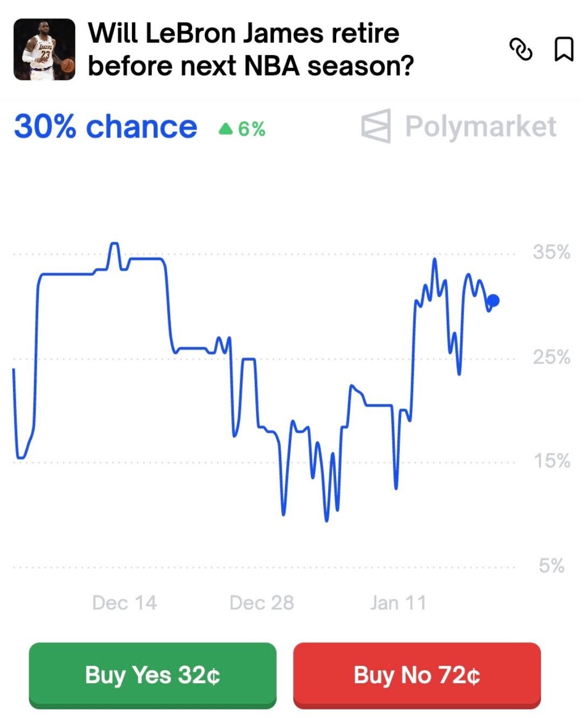
Task: Copy the market link using chain icon
Action: 521,50
